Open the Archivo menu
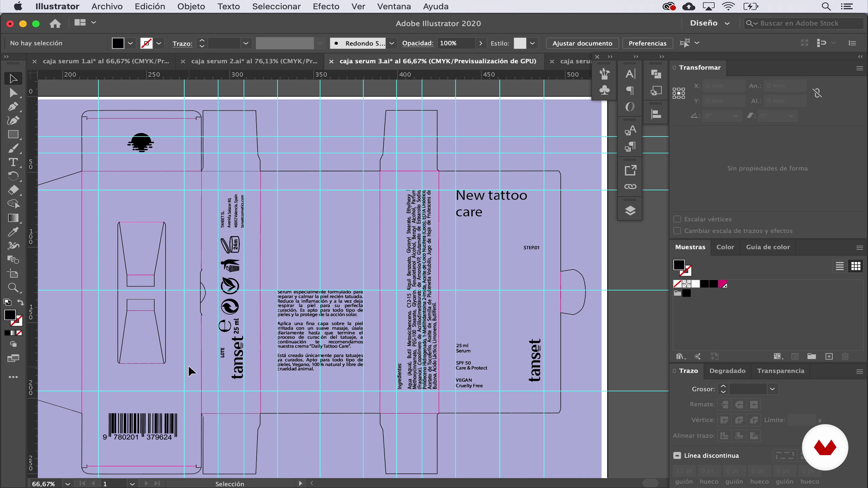Screen dimensions: 868x488 [x=107, y=6]
